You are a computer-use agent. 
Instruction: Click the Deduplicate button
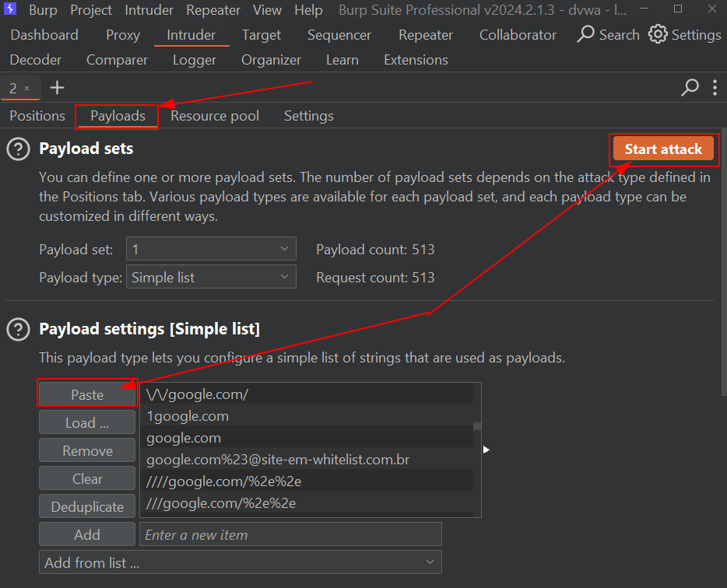point(87,507)
